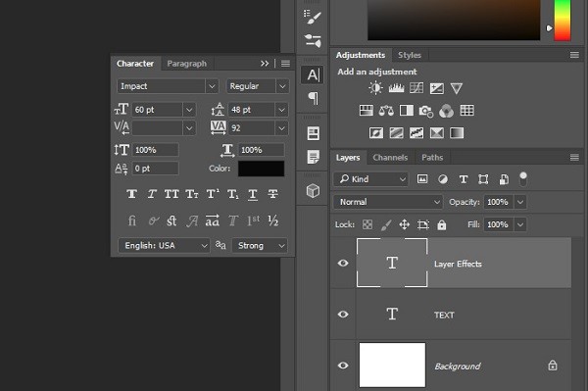588x391 pixels.
Task: Add a Brightness/Contrast adjustment
Action: tap(375, 88)
